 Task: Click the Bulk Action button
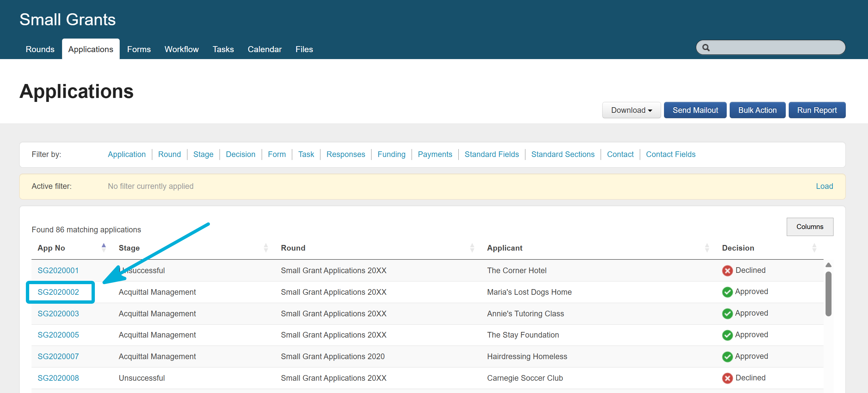coord(757,110)
